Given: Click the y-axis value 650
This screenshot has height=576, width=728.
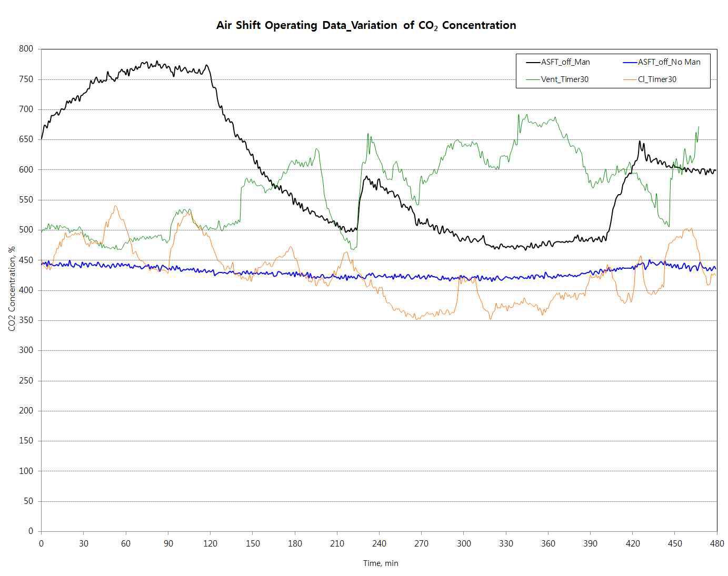Looking at the screenshot, I should (x=26, y=139).
